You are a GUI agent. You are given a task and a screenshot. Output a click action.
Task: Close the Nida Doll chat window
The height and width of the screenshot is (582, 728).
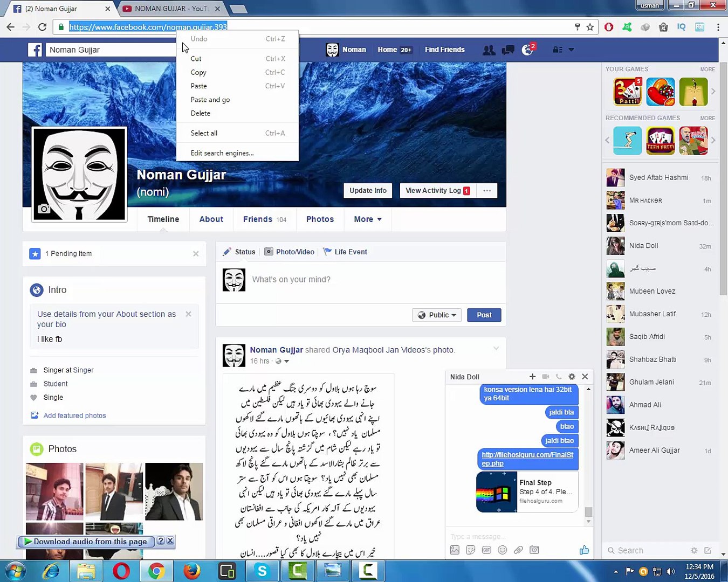(x=585, y=377)
